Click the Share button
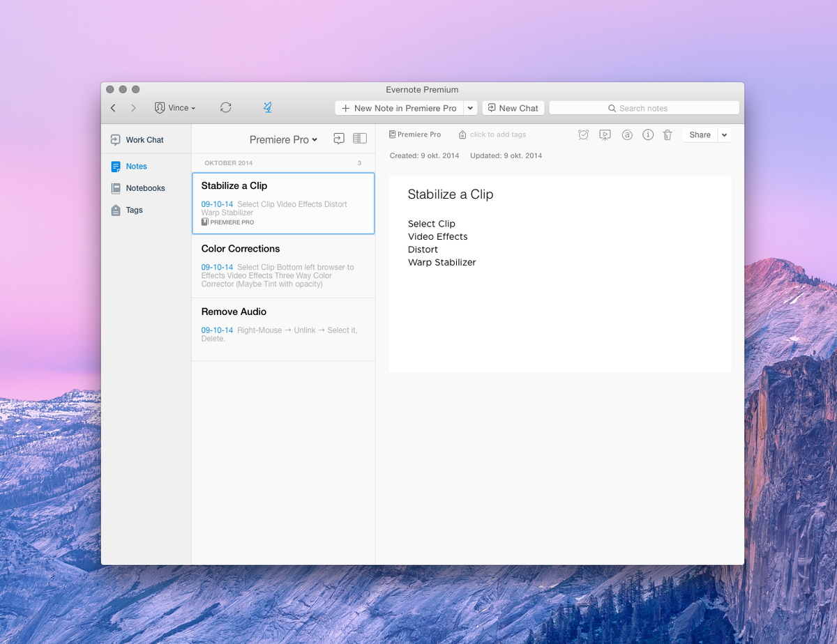Viewport: 837px width, 644px height. click(700, 135)
